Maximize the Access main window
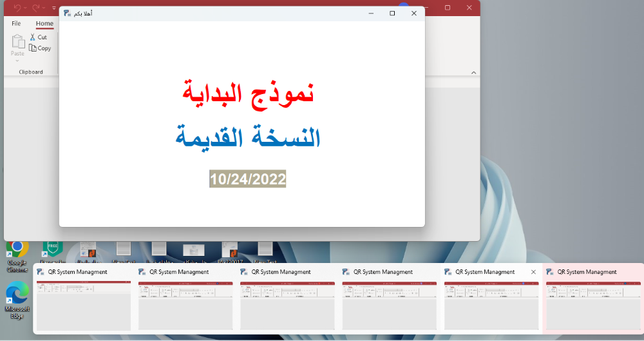 click(448, 8)
